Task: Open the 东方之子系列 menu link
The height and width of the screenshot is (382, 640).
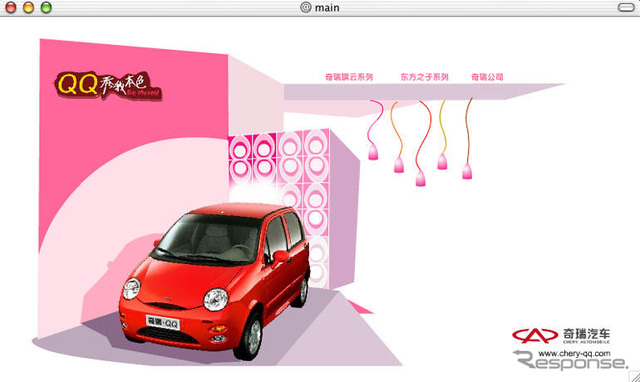Action: pos(424,77)
